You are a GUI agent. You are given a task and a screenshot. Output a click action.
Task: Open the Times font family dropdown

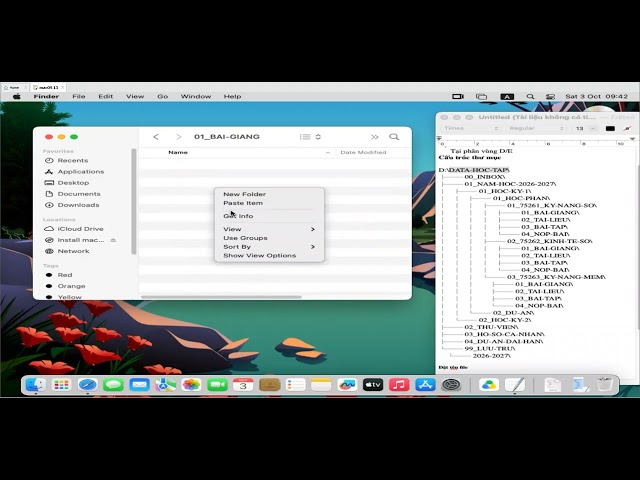click(471, 128)
